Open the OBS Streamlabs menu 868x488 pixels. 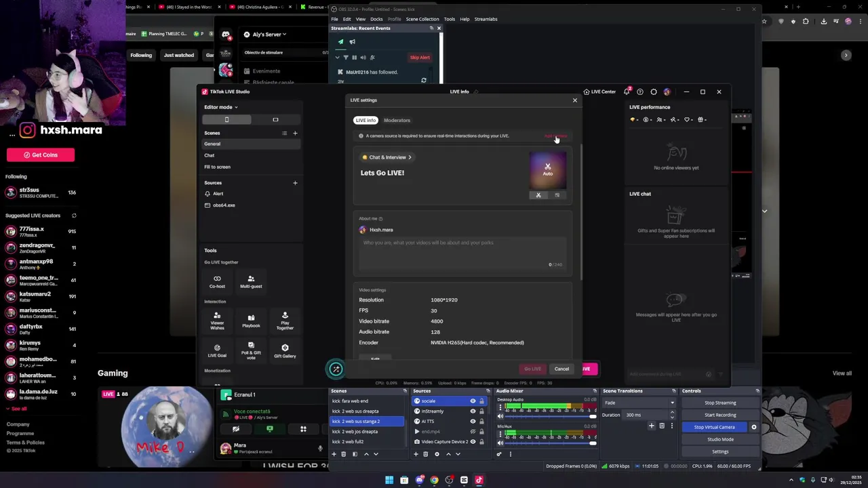pyautogui.click(x=486, y=19)
